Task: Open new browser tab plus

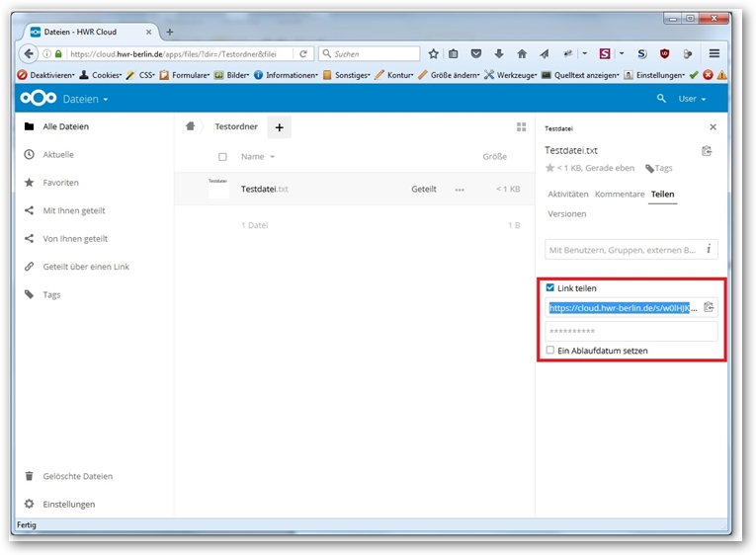Action: click(170, 32)
